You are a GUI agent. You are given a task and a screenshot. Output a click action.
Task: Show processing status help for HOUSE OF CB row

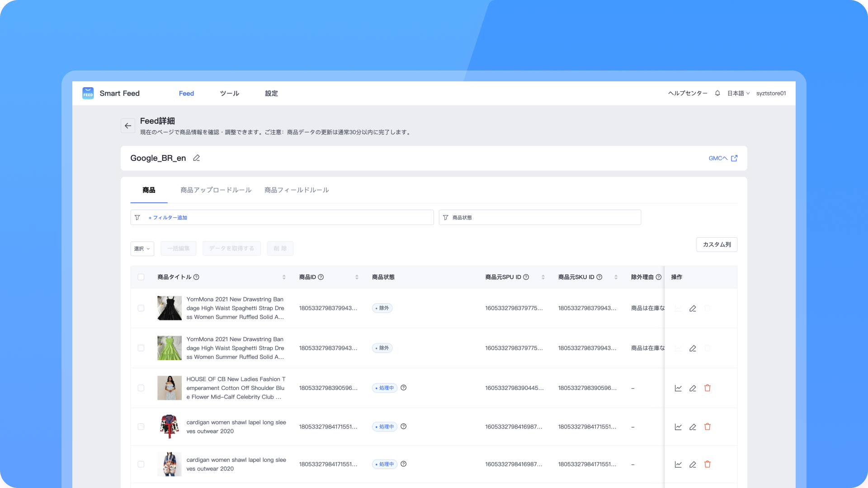404,388
